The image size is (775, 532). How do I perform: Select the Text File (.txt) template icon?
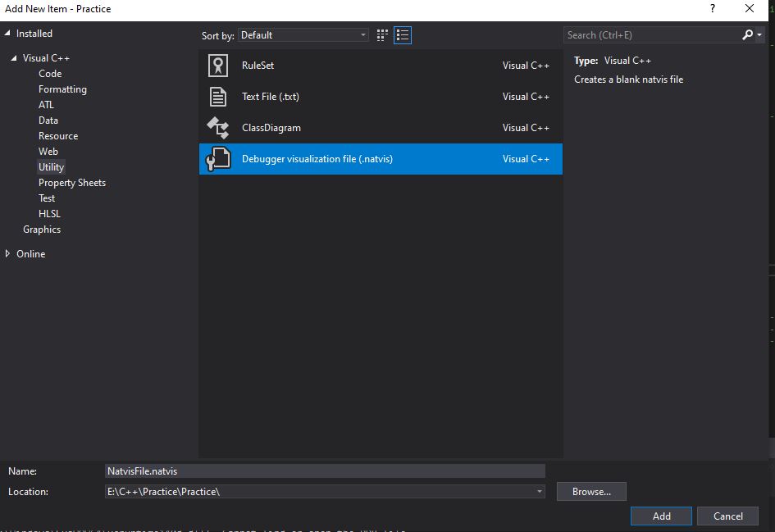217,96
